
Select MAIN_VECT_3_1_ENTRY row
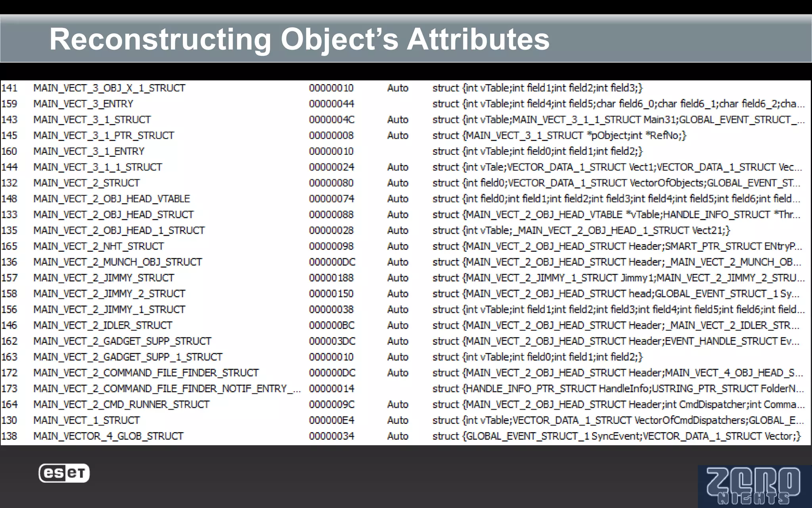(x=405, y=151)
